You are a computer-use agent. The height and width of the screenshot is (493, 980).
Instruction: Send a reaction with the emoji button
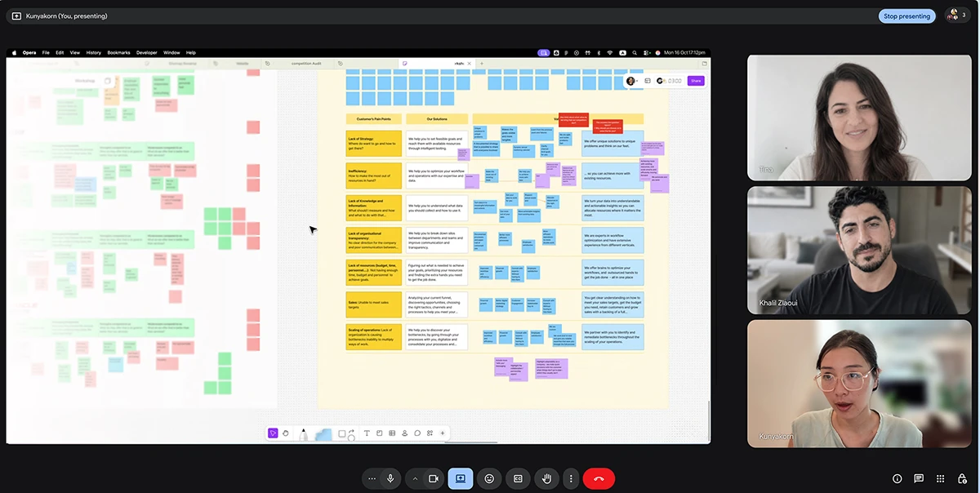(x=489, y=478)
